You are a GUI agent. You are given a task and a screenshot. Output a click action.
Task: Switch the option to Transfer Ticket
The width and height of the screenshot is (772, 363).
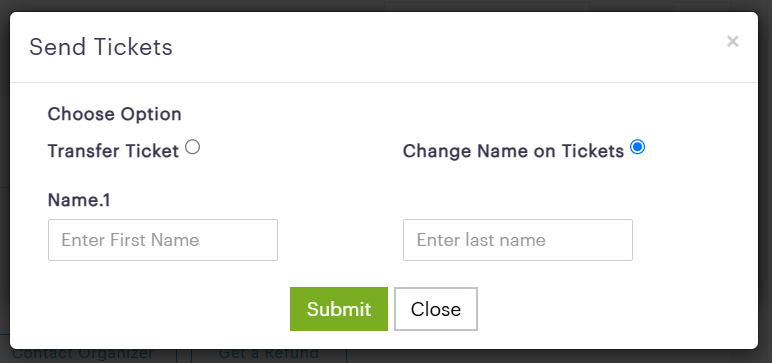click(193, 147)
